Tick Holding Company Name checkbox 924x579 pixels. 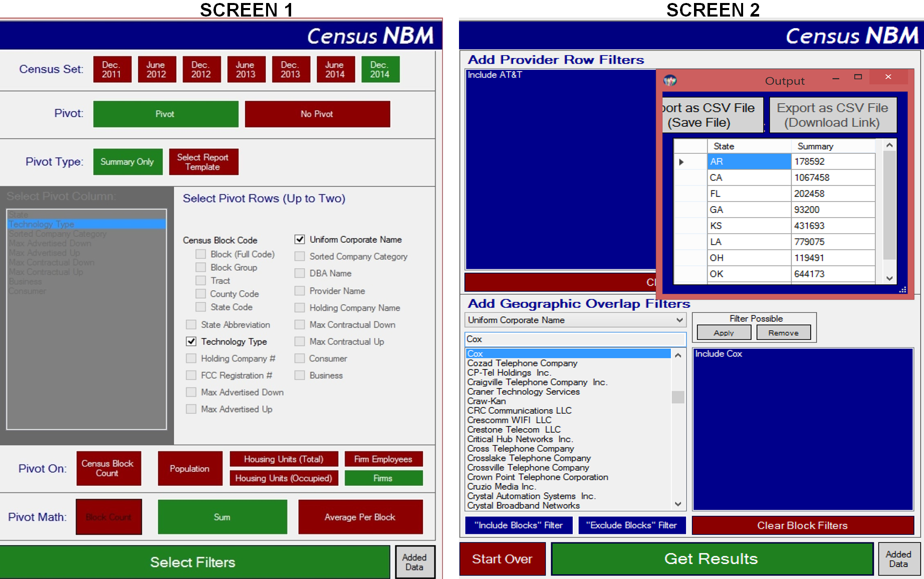pyautogui.click(x=300, y=308)
